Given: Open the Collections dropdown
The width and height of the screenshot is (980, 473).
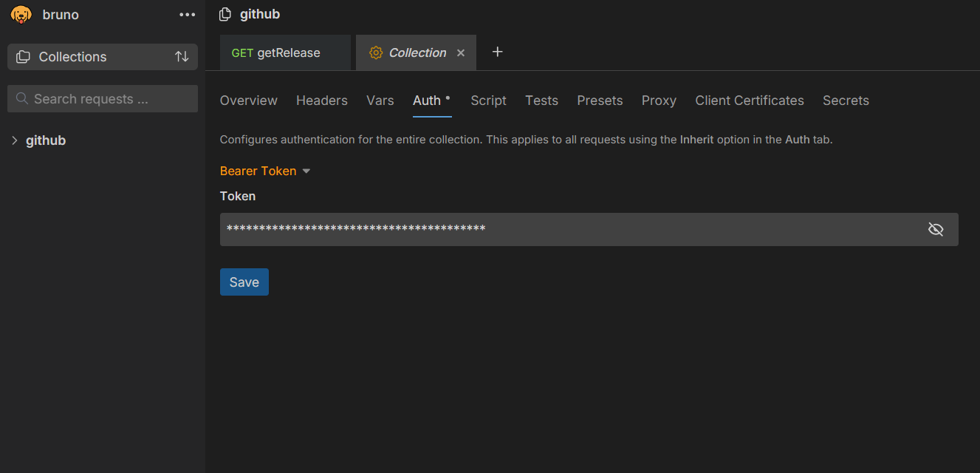Looking at the screenshot, I should click(x=103, y=57).
